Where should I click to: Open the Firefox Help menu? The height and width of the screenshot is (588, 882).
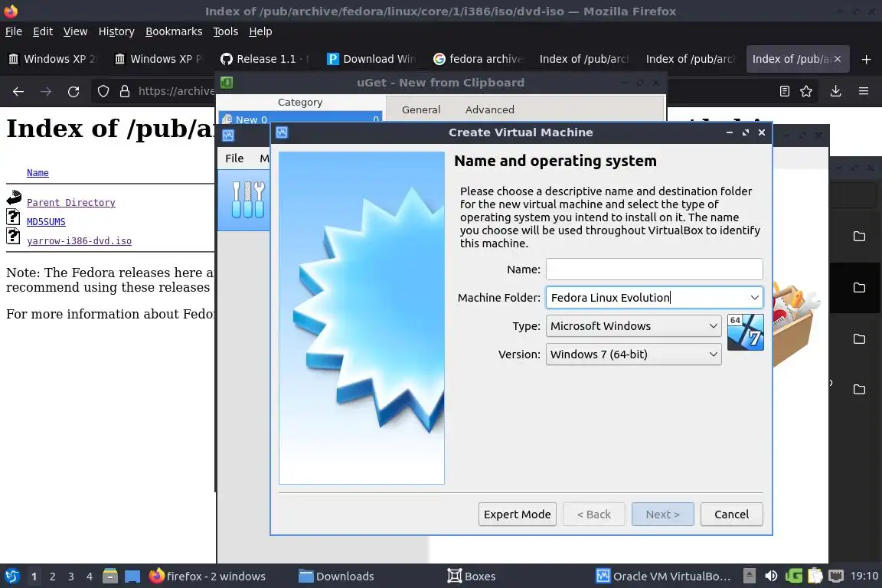[x=260, y=31]
